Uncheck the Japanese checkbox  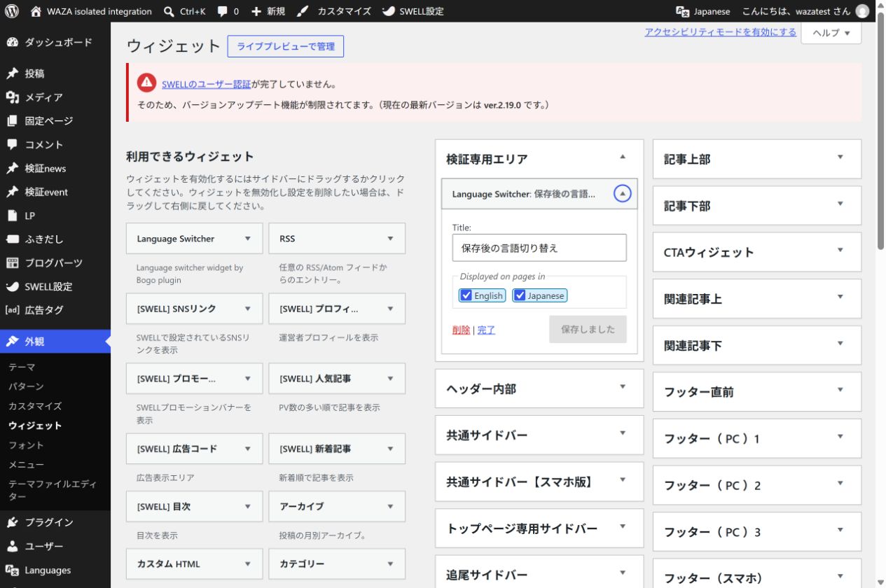pyautogui.click(x=520, y=295)
